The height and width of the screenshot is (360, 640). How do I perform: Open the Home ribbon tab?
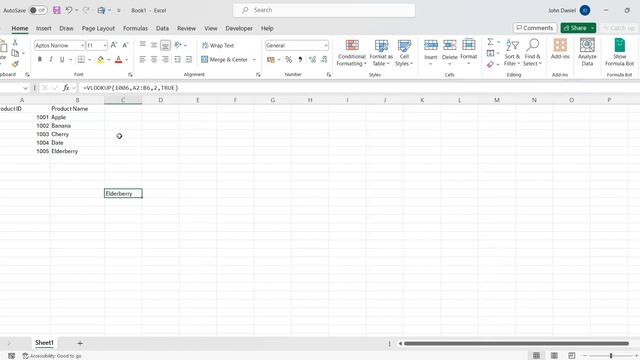[20, 28]
